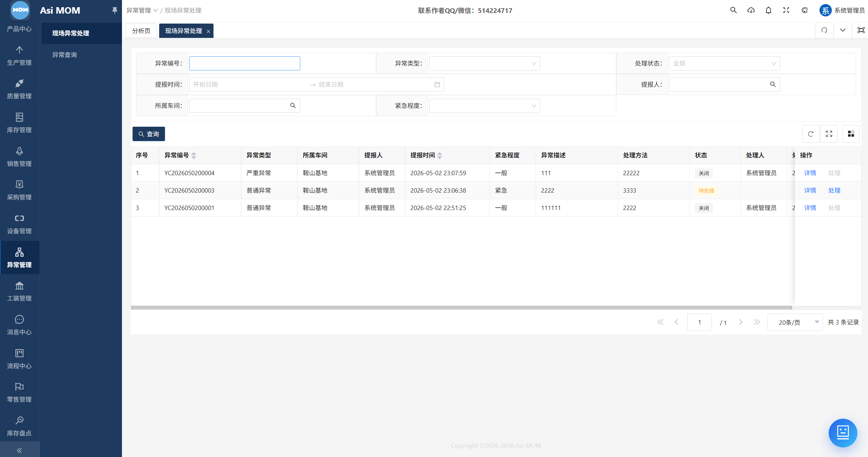Jump to first page
Image resolution: width=868 pixels, height=457 pixels.
tap(660, 322)
